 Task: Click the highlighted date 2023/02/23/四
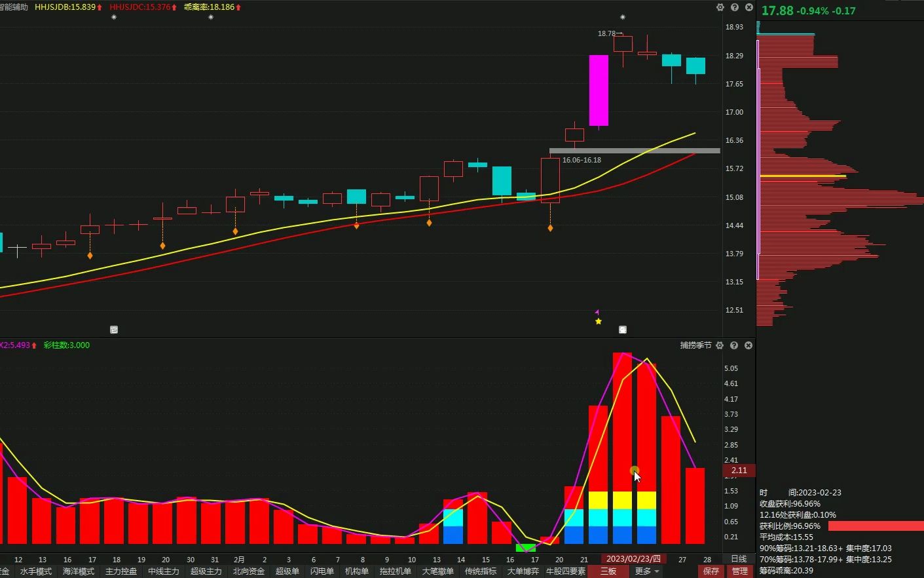click(634, 559)
